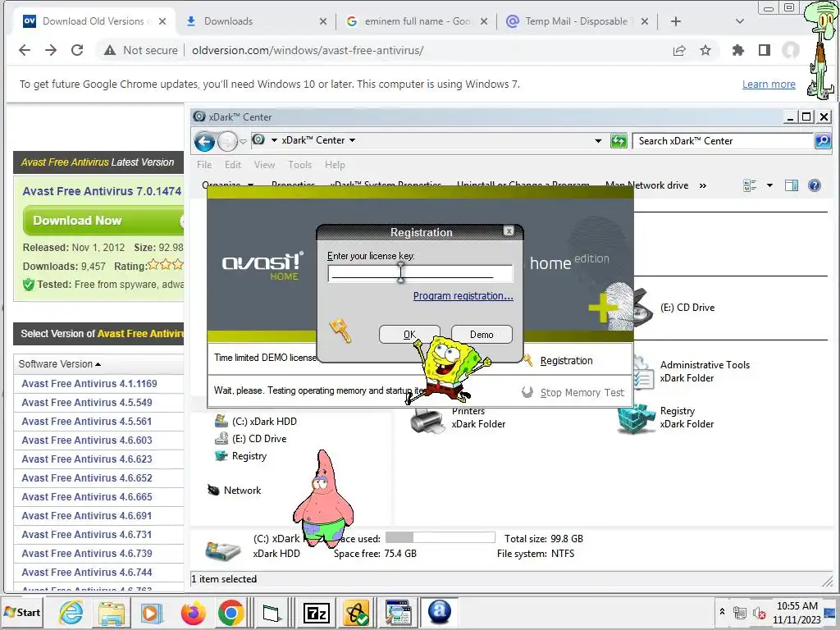Click the green Download Now button
840x630 pixels.
pos(103,221)
